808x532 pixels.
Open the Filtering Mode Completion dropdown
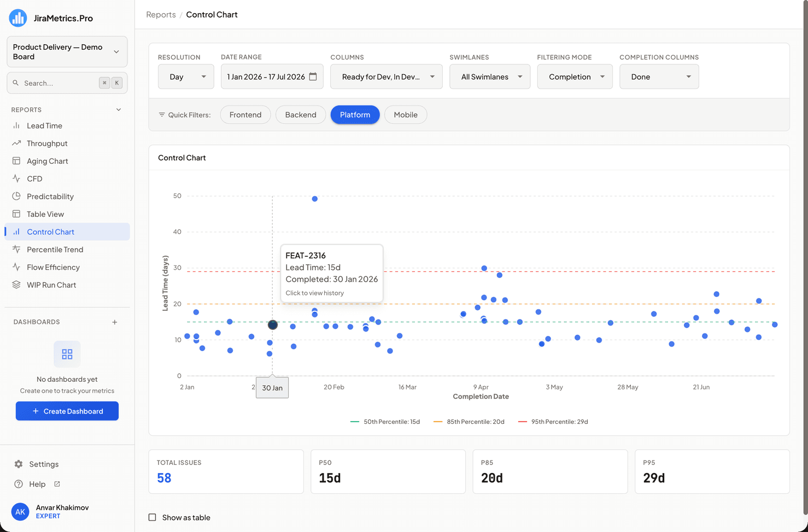575,76
